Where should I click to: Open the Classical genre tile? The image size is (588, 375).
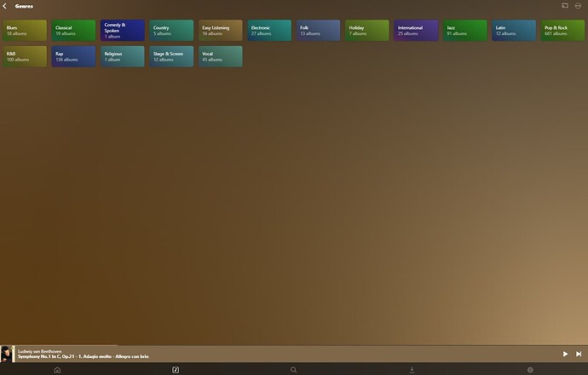(x=73, y=31)
